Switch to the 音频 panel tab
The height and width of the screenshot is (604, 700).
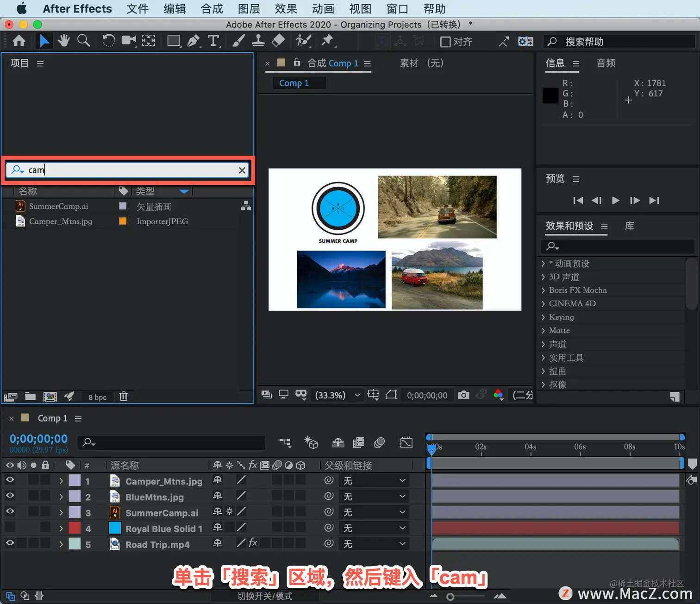606,63
